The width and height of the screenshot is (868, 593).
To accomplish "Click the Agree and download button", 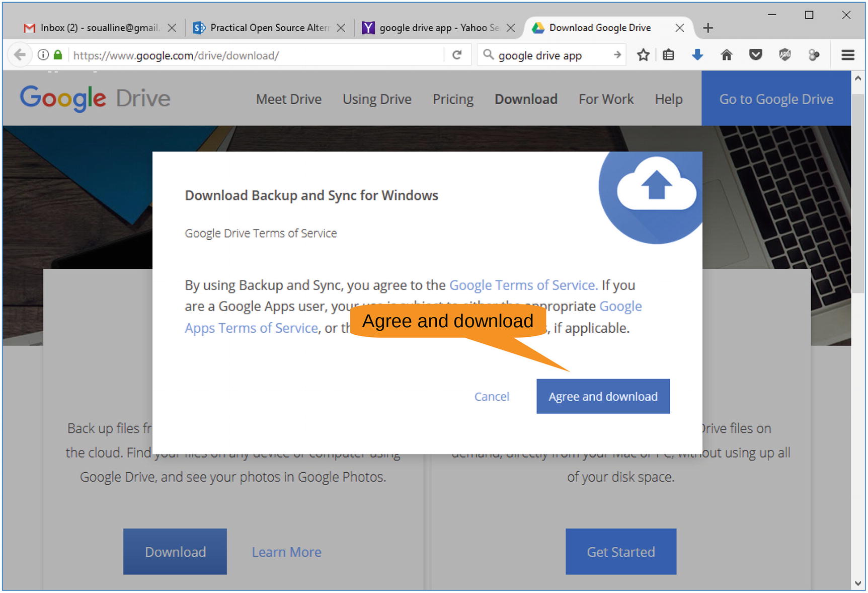I will click(603, 396).
